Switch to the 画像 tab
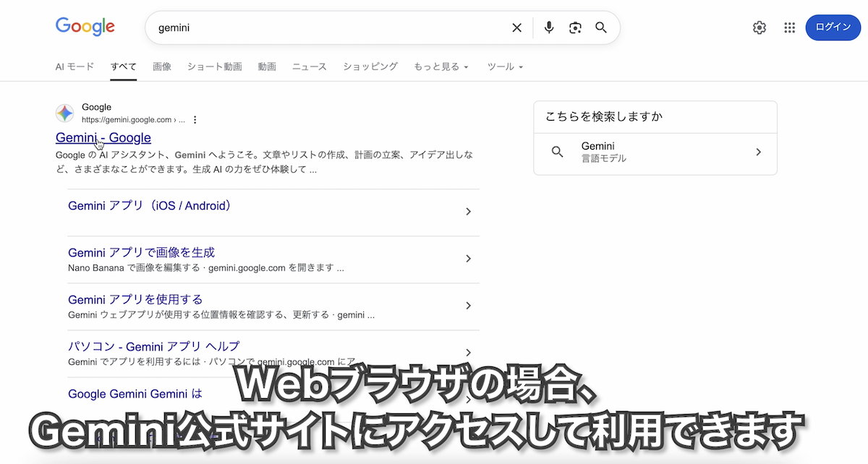 pos(162,66)
